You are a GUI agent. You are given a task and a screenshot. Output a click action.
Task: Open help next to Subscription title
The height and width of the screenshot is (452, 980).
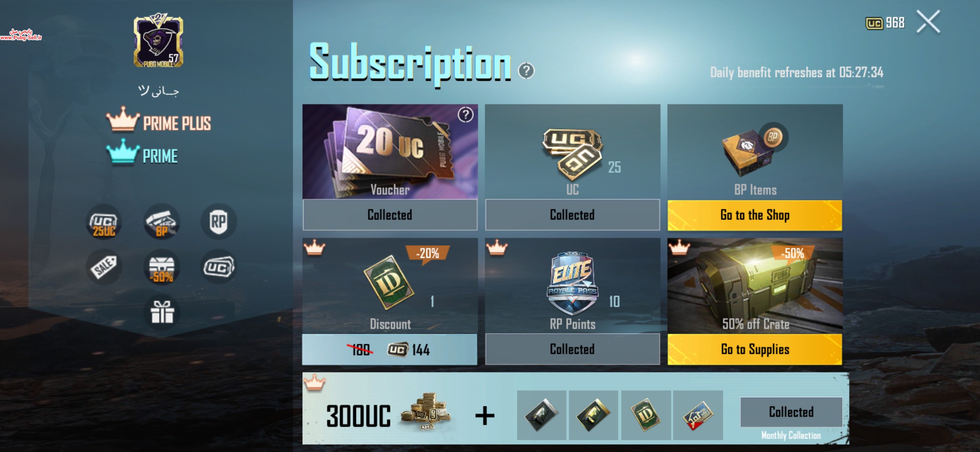click(x=526, y=71)
